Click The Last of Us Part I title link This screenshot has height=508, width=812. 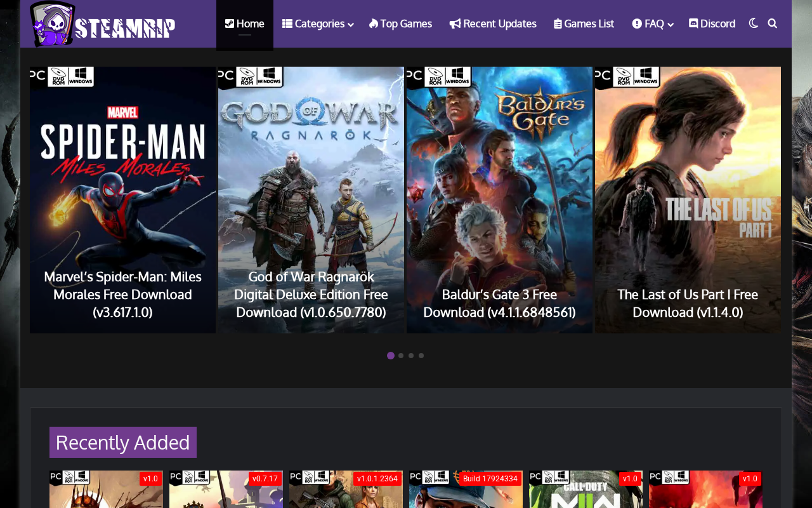tap(688, 304)
